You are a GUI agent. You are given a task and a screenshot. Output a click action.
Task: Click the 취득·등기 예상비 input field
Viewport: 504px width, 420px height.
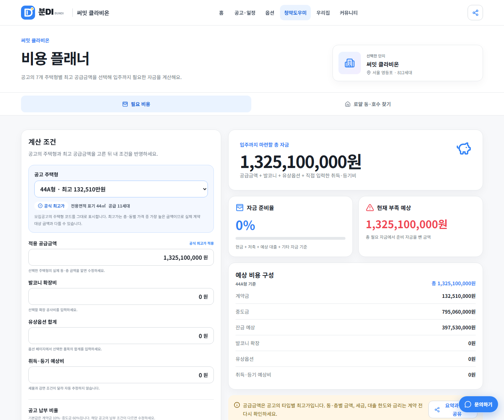pyautogui.click(x=121, y=375)
